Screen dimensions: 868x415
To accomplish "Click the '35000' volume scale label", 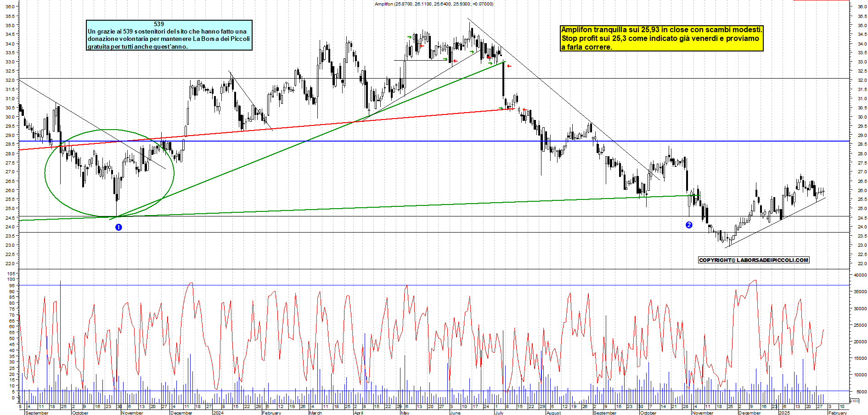I will 860,292.
